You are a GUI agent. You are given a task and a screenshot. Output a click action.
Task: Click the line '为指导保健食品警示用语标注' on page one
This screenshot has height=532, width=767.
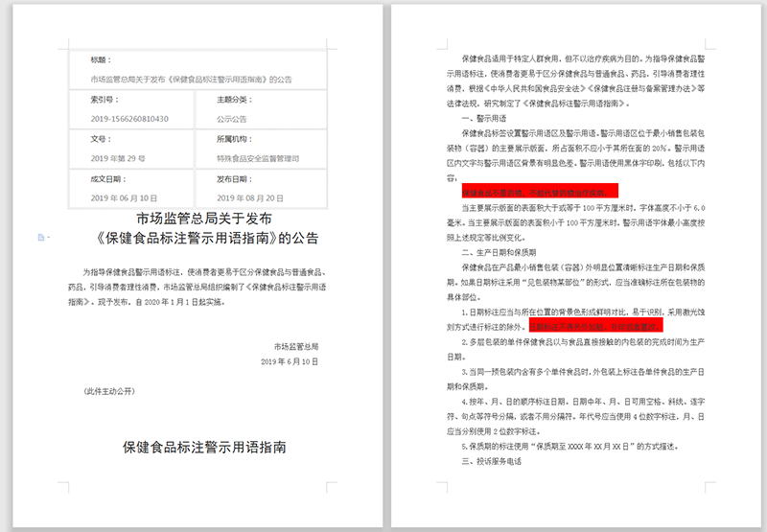coord(204,272)
